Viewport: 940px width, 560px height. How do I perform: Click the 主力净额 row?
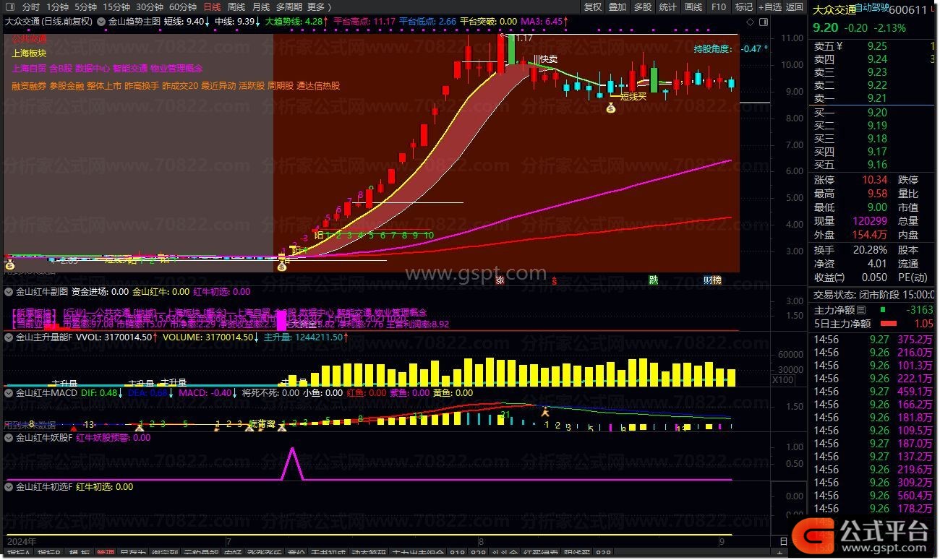(873, 311)
